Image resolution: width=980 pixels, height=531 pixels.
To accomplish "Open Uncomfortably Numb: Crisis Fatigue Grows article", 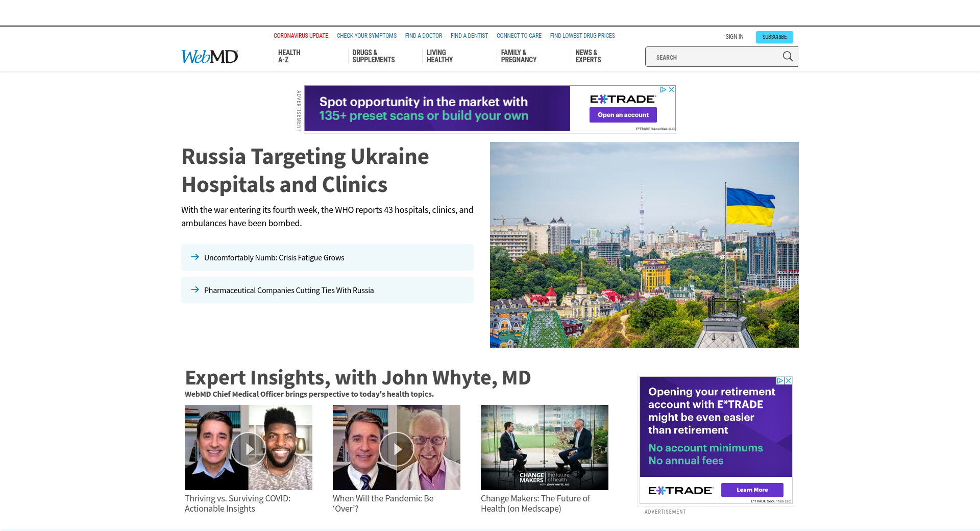I will pyautogui.click(x=274, y=258).
